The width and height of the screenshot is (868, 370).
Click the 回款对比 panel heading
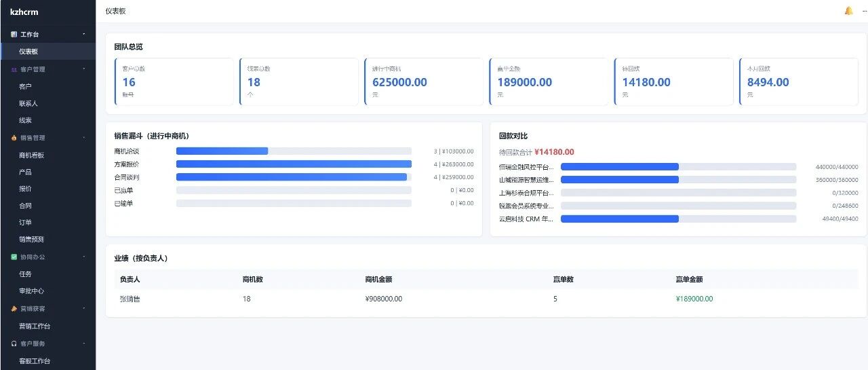coord(513,136)
